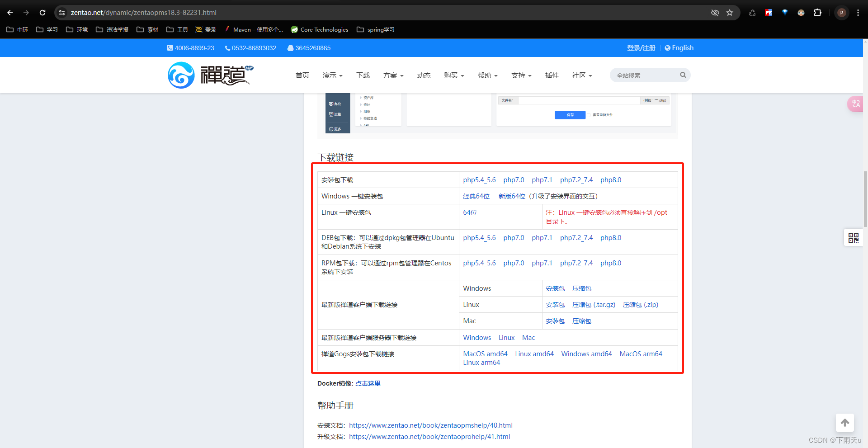Expand the 帮助 dropdown menu
The width and height of the screenshot is (868, 448).
click(x=487, y=75)
